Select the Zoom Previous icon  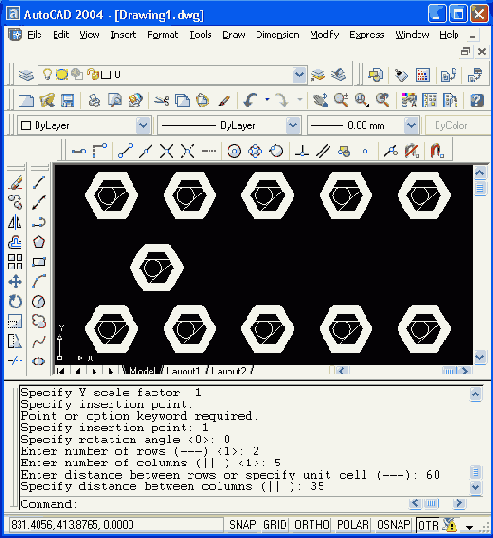[382, 101]
